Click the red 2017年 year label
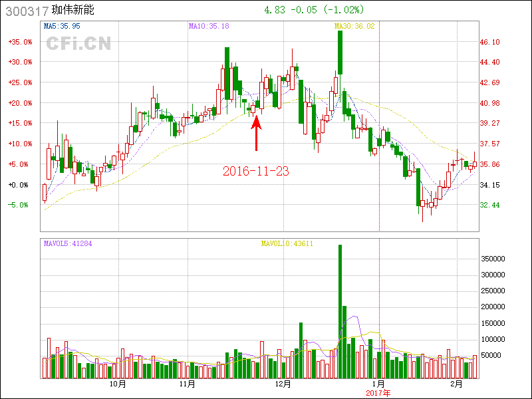532x399 pixels. pyautogui.click(x=379, y=392)
